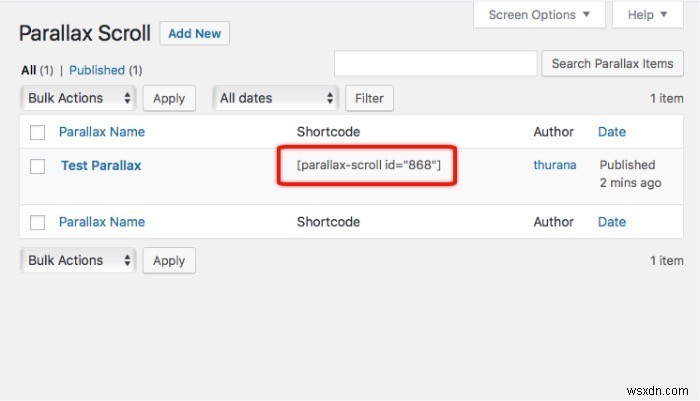Check the header select-all checkbox

[38, 132]
